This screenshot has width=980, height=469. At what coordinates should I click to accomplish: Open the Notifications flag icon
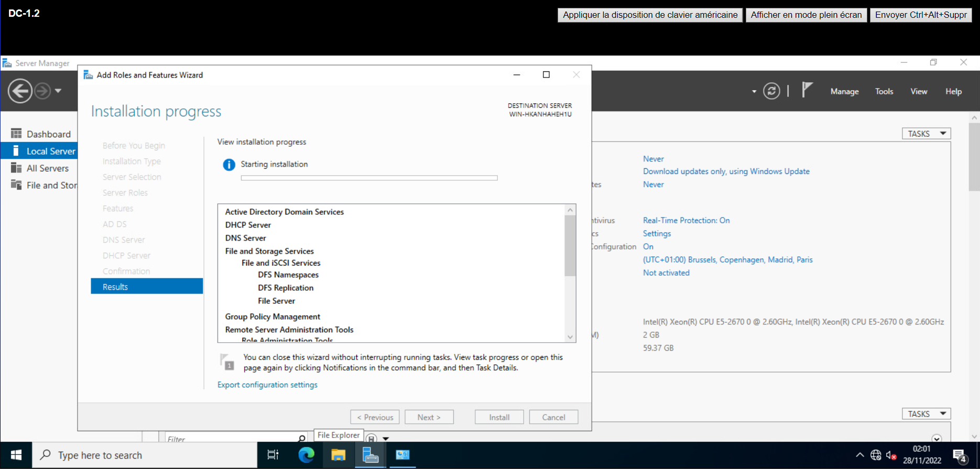click(807, 90)
